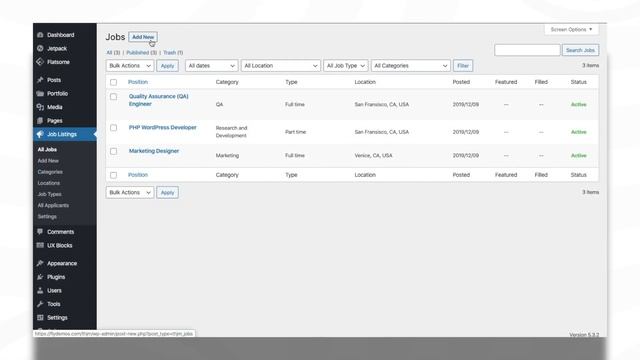Click the Part time type cell
Screen dimensions: 640x360
[x=296, y=132]
